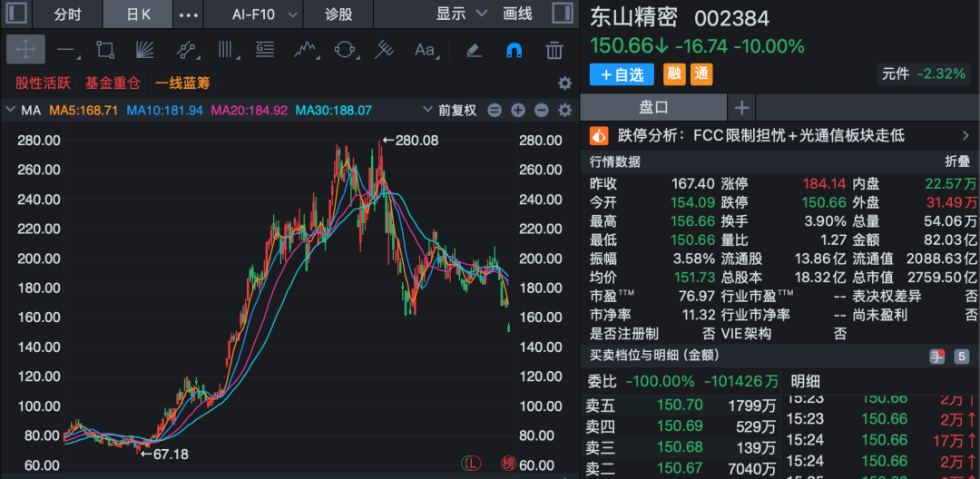Viewport: 980px width, 479px height.
Task: Expand the MA indicator dropdown chevron
Action: [x=10, y=111]
